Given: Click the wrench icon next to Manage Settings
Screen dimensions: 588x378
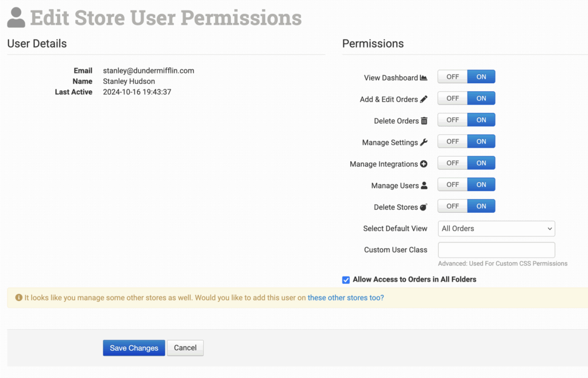Looking at the screenshot, I should [424, 142].
